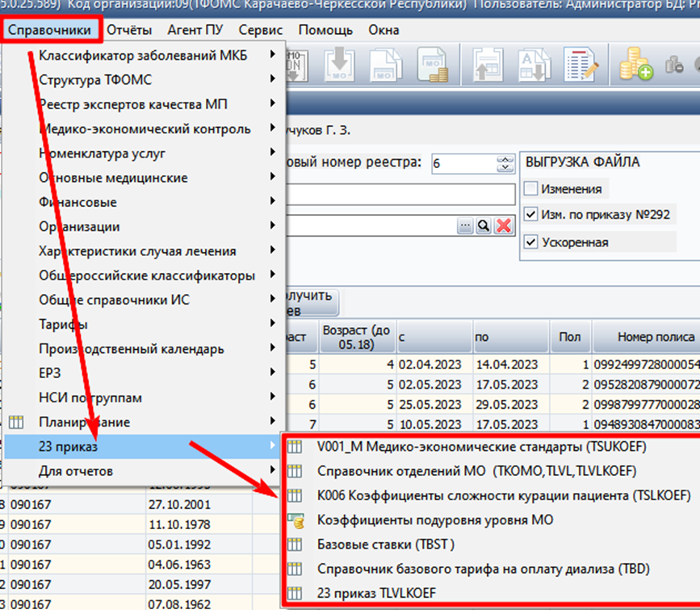700x610 pixels.
Task: Open the Агент ПУ menu
Action: pyautogui.click(x=195, y=30)
